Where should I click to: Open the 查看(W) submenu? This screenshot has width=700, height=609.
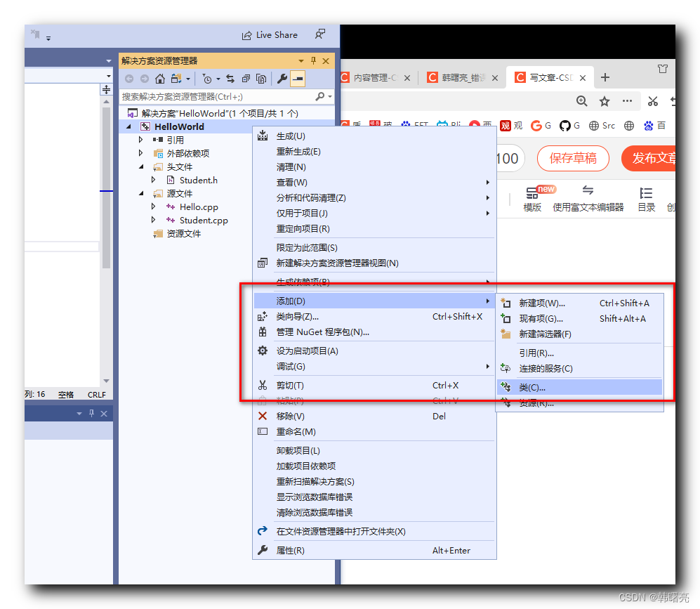tap(374, 183)
